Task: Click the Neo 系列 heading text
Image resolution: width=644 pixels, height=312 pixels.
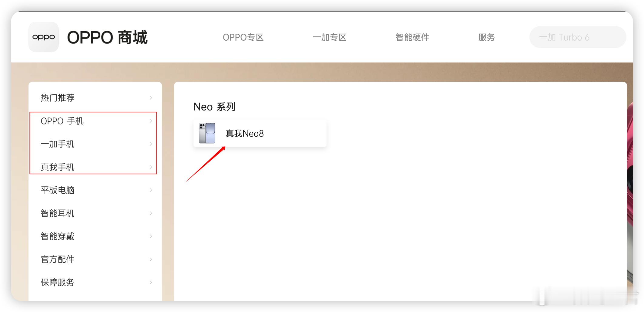Action: click(214, 107)
